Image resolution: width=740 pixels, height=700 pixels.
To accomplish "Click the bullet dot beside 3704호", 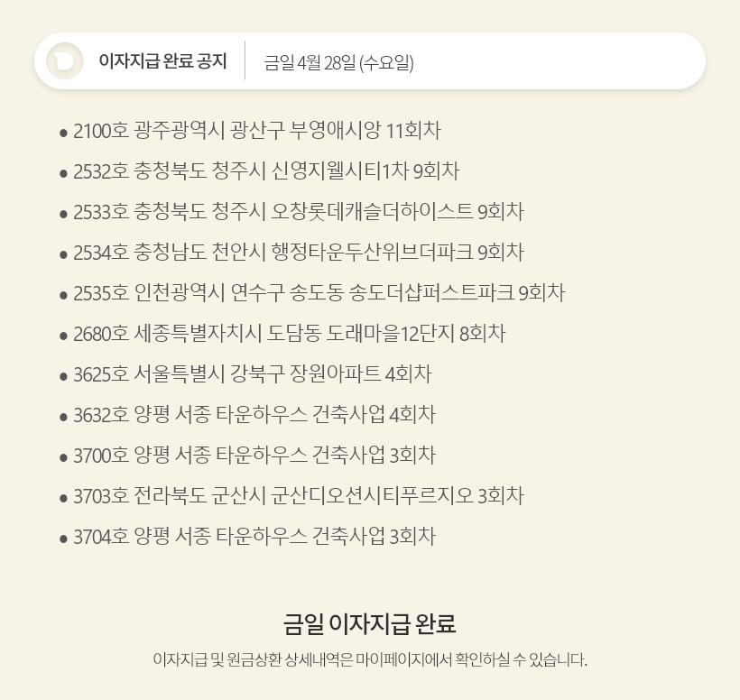I will pos(64,539).
